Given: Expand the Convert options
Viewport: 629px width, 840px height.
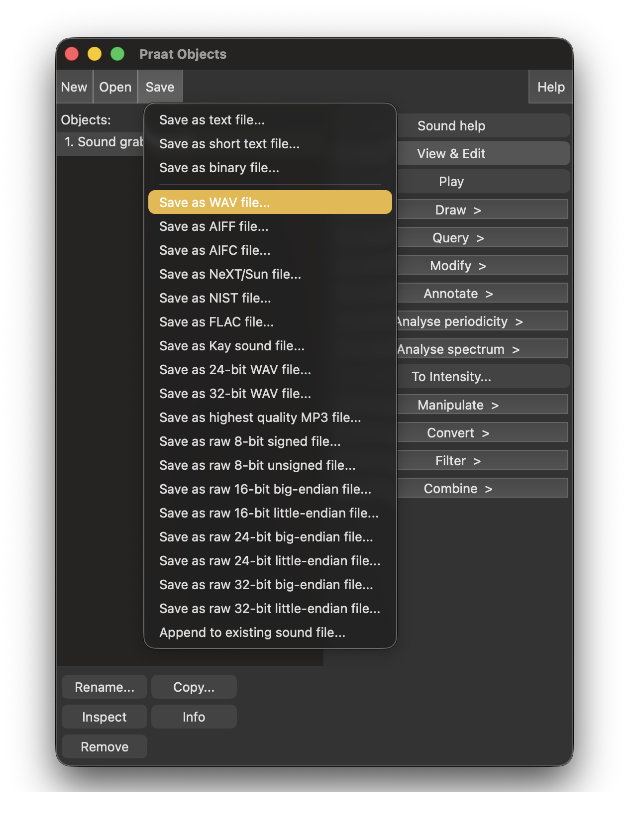Looking at the screenshot, I should (x=482, y=433).
